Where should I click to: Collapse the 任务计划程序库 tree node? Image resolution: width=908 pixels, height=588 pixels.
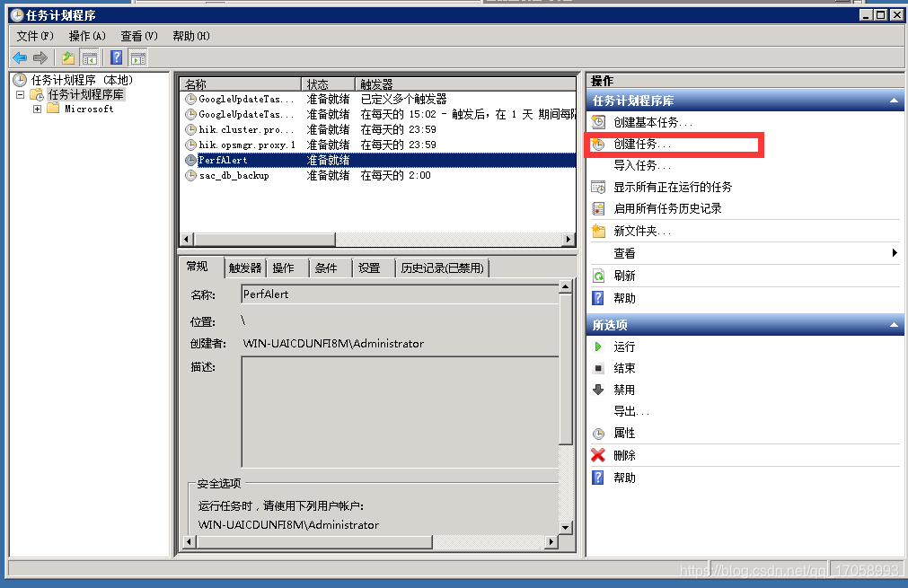pos(21,94)
